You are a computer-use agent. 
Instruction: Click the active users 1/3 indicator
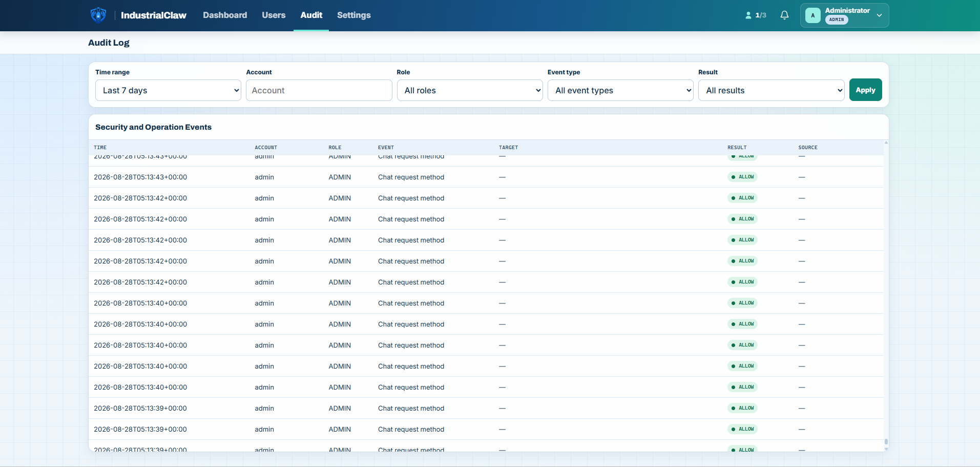pos(756,15)
